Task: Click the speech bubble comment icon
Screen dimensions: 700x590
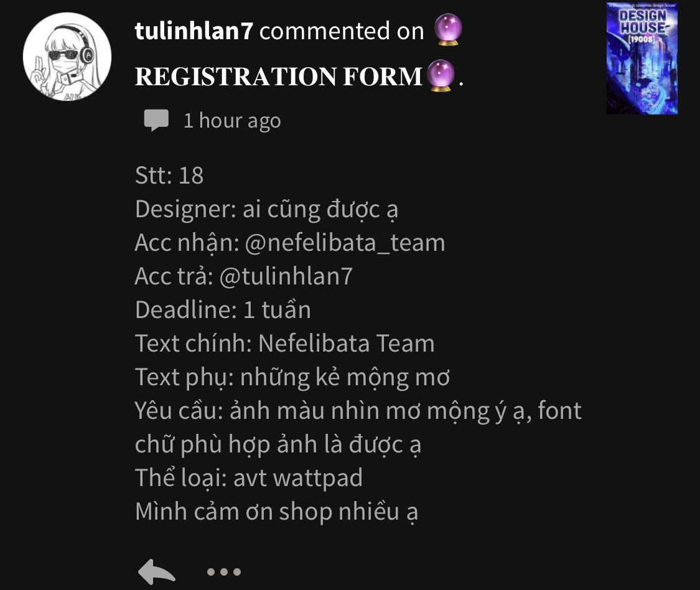Action: (x=156, y=120)
